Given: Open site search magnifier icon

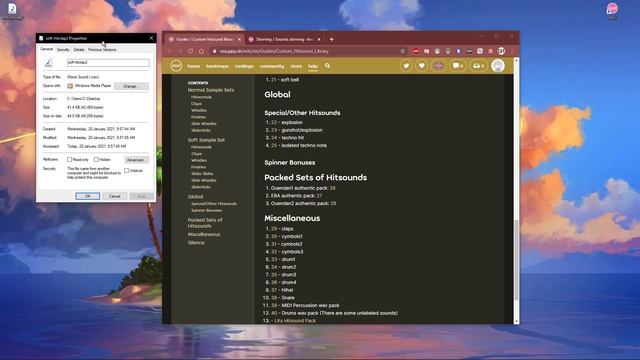Looking at the screenshot, I should pyautogui.click(x=327, y=66).
